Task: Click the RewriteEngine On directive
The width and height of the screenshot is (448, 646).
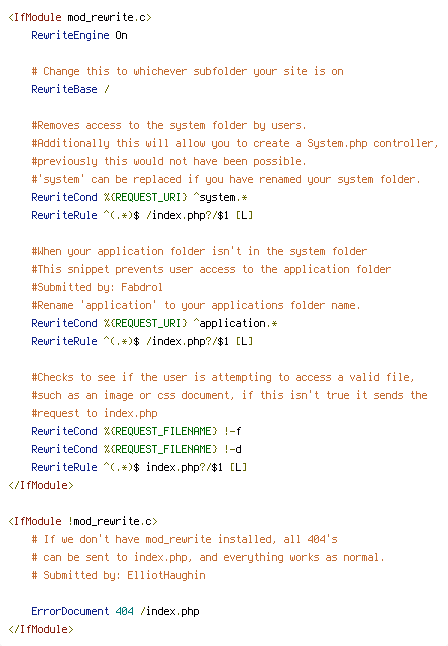Action: pos(80,35)
